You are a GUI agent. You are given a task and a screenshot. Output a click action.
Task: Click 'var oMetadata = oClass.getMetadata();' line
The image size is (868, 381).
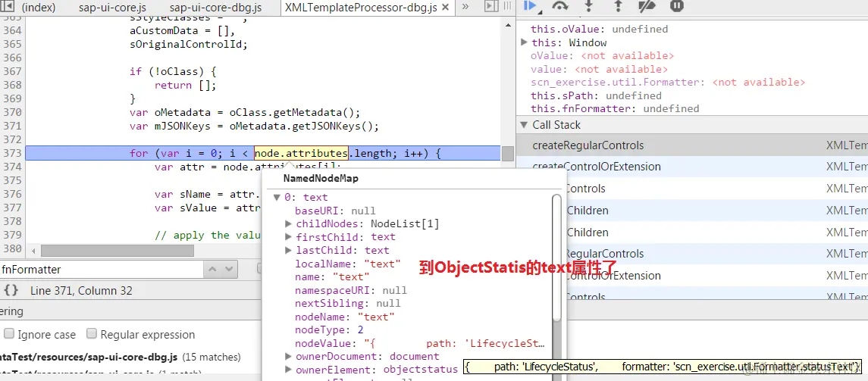click(245, 112)
